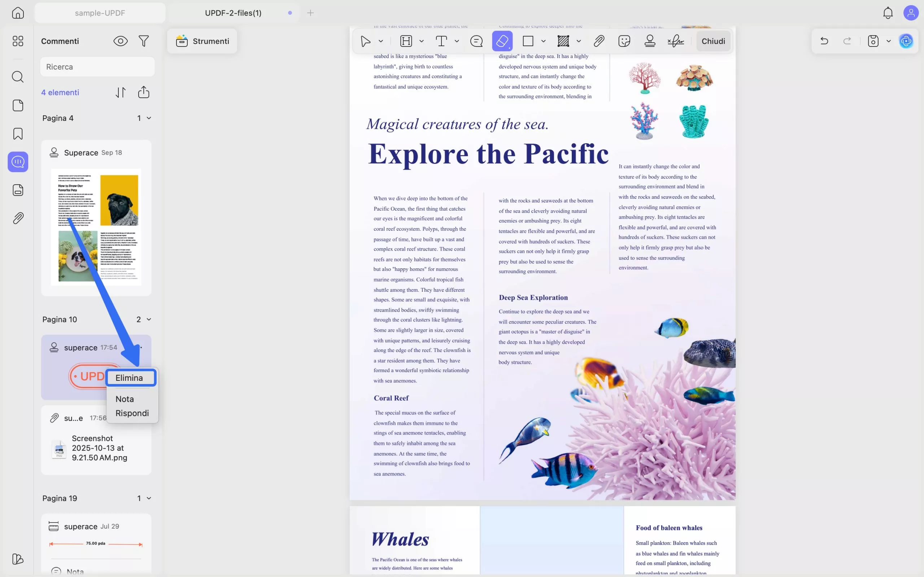The height and width of the screenshot is (577, 924).
Task: Collapse the Pagina 10 comment group
Action: pos(149,320)
